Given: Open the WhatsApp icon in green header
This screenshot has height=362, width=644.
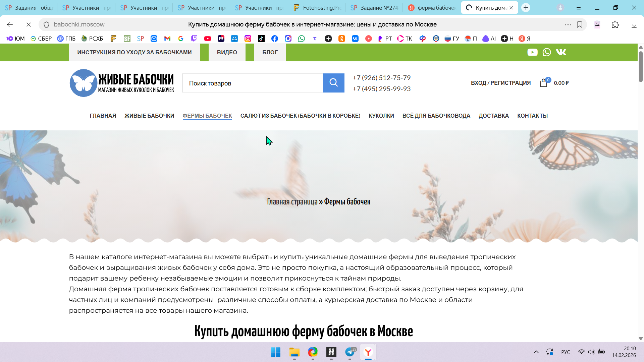Looking at the screenshot, I should pyautogui.click(x=547, y=52).
